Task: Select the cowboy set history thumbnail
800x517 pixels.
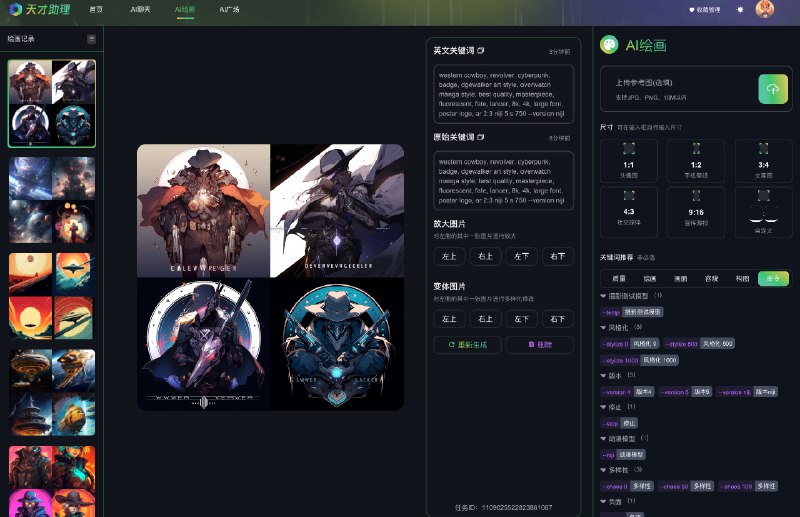Action: coord(52,104)
